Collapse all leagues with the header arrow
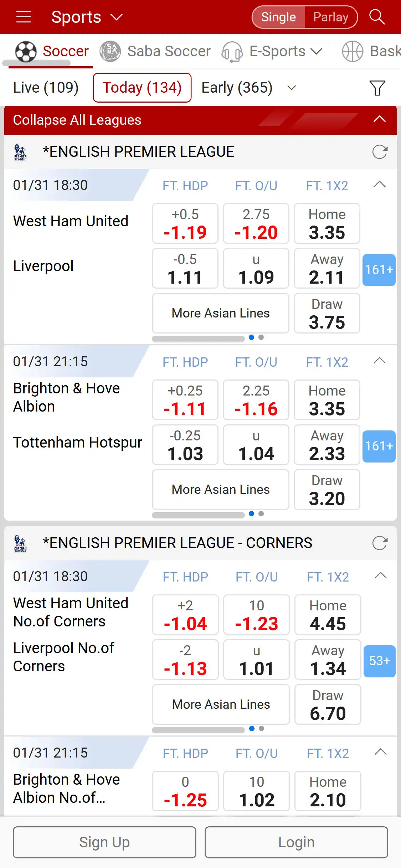The image size is (401, 868). pyautogui.click(x=379, y=119)
